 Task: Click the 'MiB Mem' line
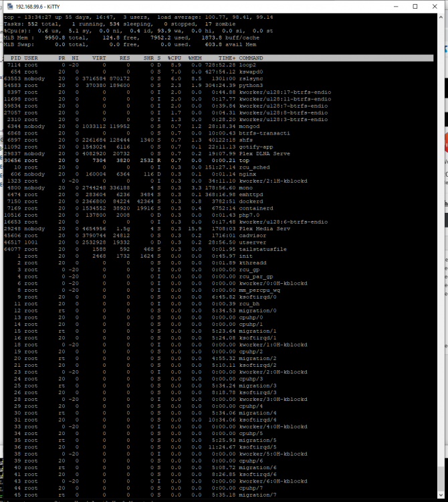tap(132, 37)
